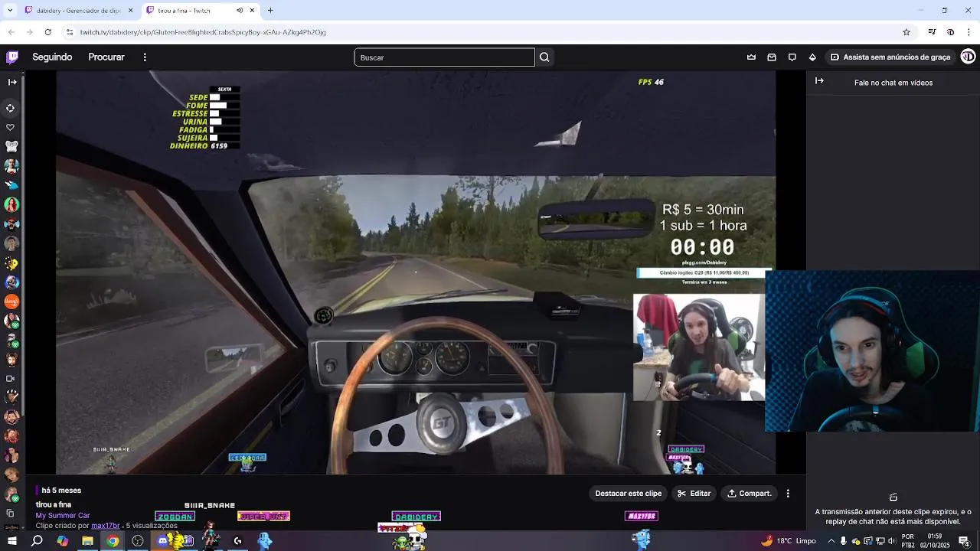This screenshot has height=551, width=980.
Task: Focus the Buscar search field
Action: pyautogui.click(x=444, y=57)
